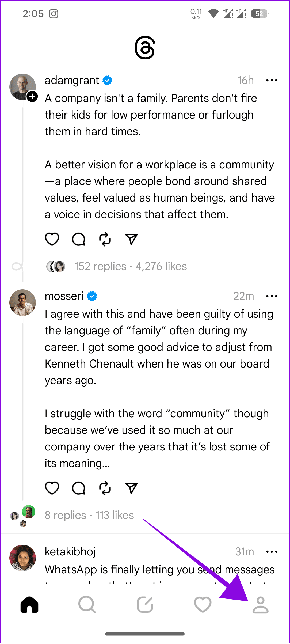Open mosseri's 8 replies link
This screenshot has width=290, height=644.
pos(66,515)
